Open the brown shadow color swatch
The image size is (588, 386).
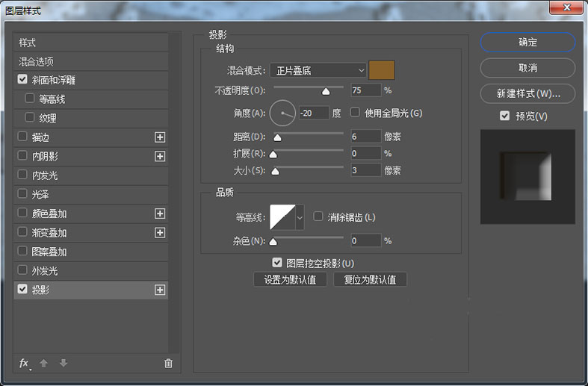[x=382, y=70]
